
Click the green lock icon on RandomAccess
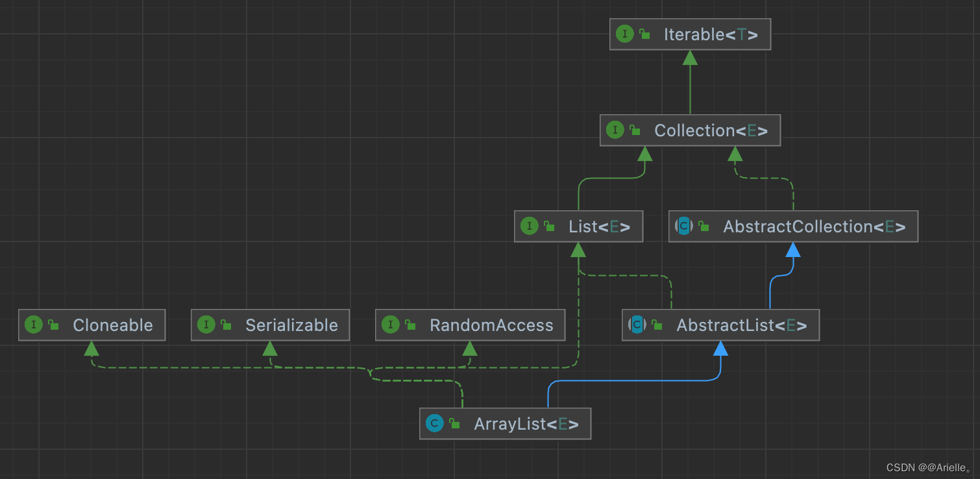(x=411, y=325)
